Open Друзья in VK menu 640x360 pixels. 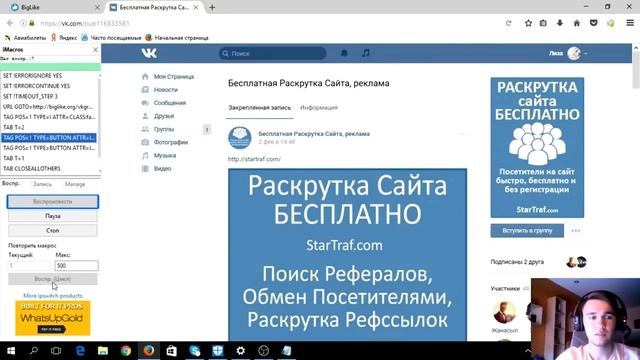tap(164, 116)
